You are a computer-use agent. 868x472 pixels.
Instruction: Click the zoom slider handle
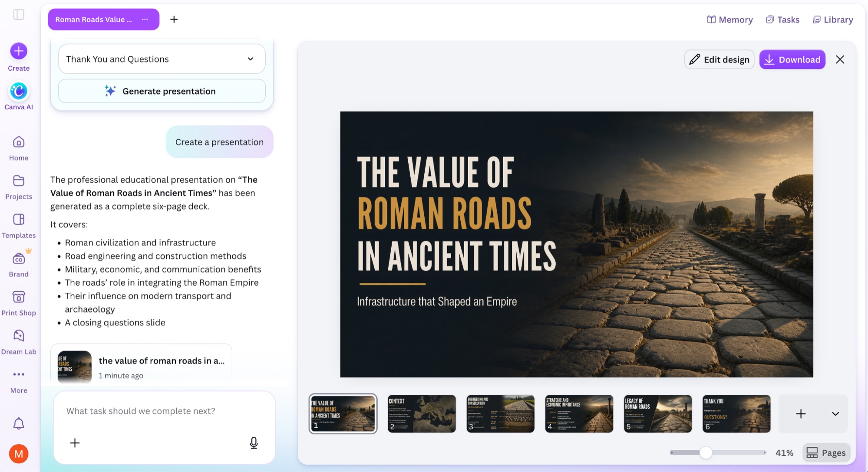coord(706,452)
